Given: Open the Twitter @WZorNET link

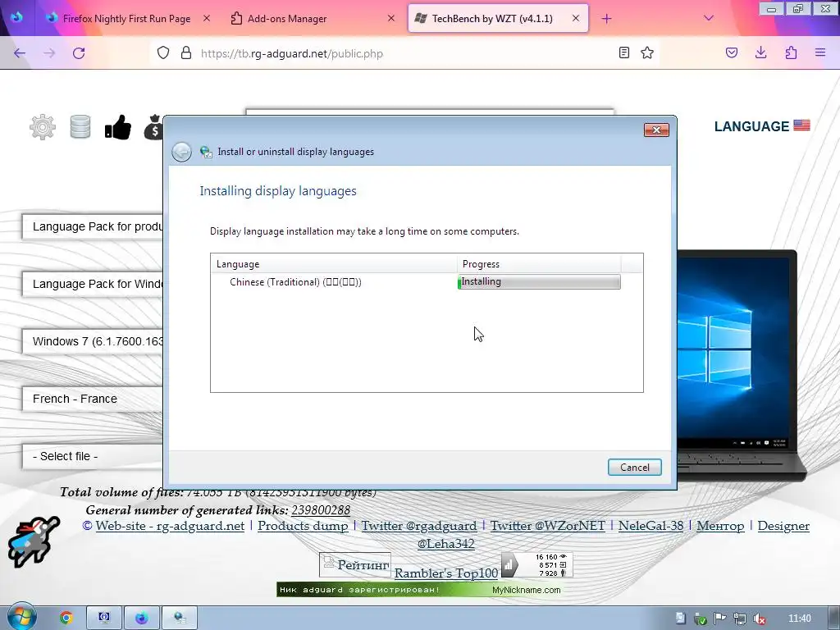Looking at the screenshot, I should [547, 526].
